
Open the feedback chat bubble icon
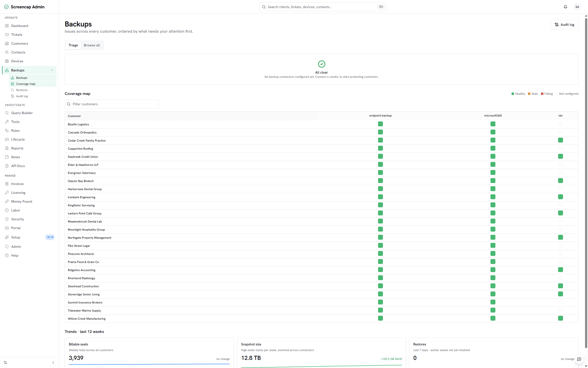click(x=579, y=359)
